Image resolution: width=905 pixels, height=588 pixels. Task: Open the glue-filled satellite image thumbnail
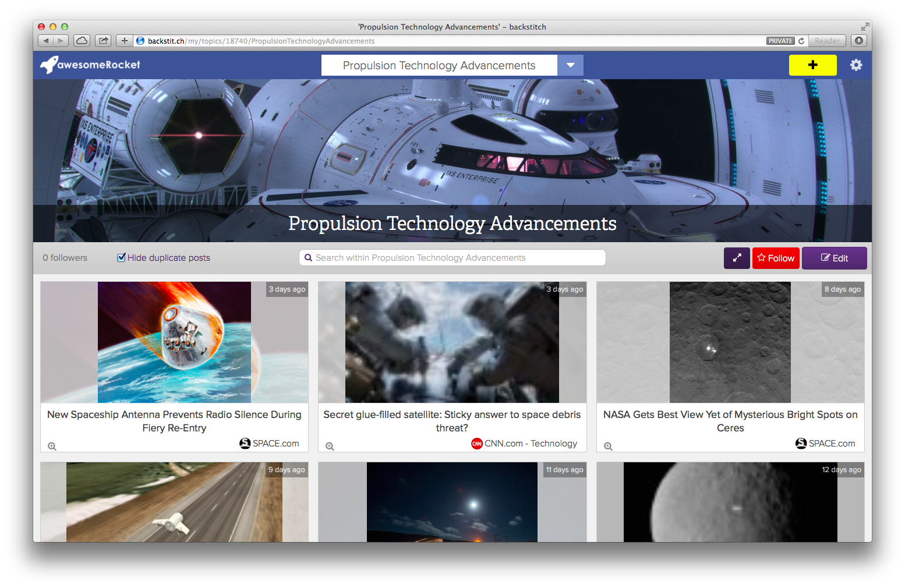pos(452,342)
